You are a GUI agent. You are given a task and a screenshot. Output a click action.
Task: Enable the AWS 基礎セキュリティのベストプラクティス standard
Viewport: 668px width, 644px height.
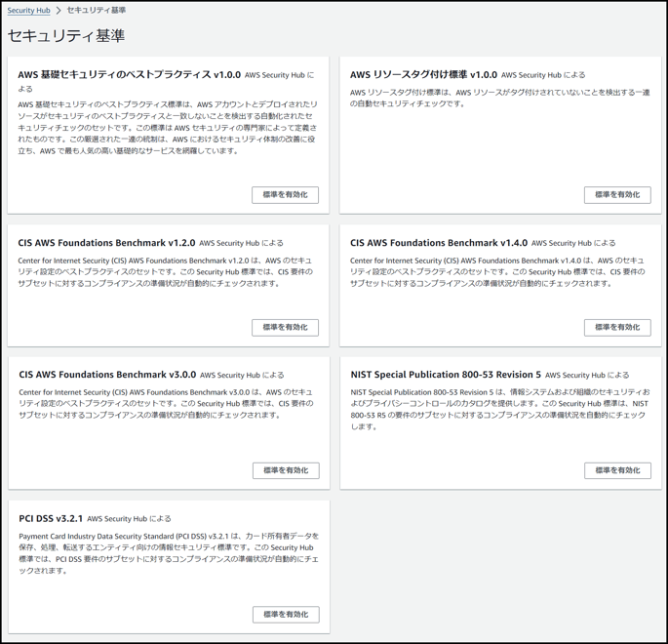click(285, 195)
